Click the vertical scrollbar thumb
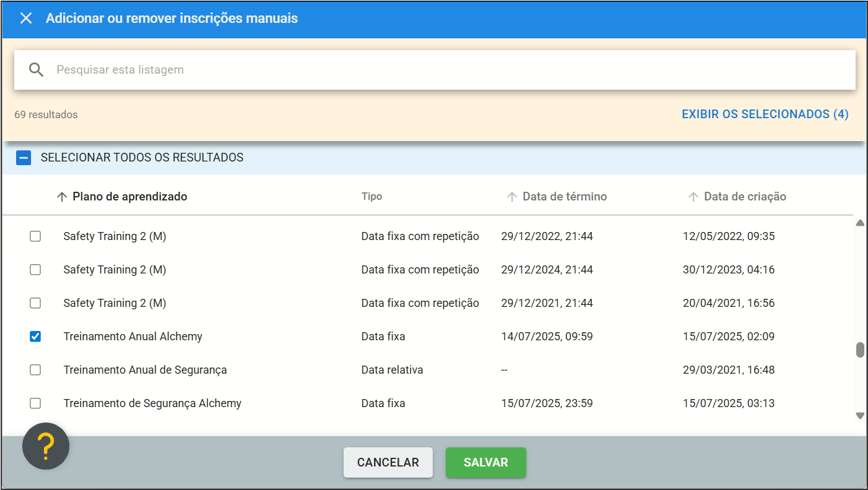Screen dimensions: 868x490 click(859, 350)
